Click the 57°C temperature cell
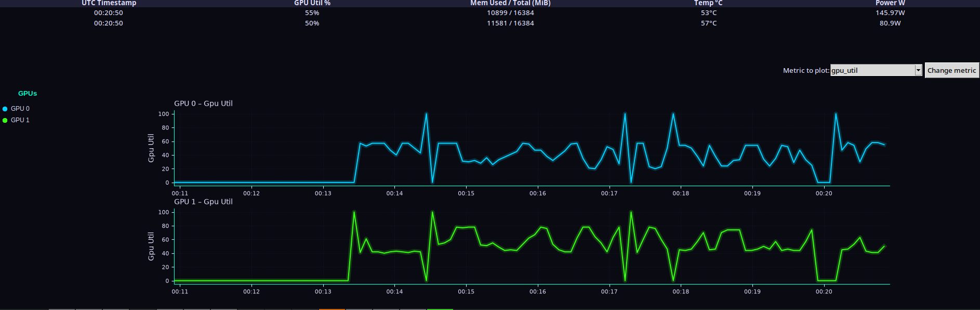The height and width of the screenshot is (310, 980). pyautogui.click(x=709, y=23)
